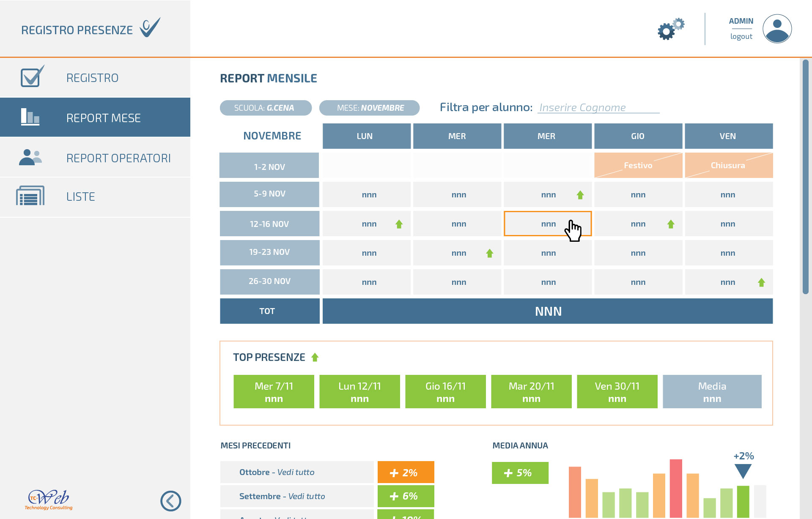Image resolution: width=812 pixels, height=519 pixels.
Task: Click green up arrow in 5-9 NOV row
Action: click(580, 195)
